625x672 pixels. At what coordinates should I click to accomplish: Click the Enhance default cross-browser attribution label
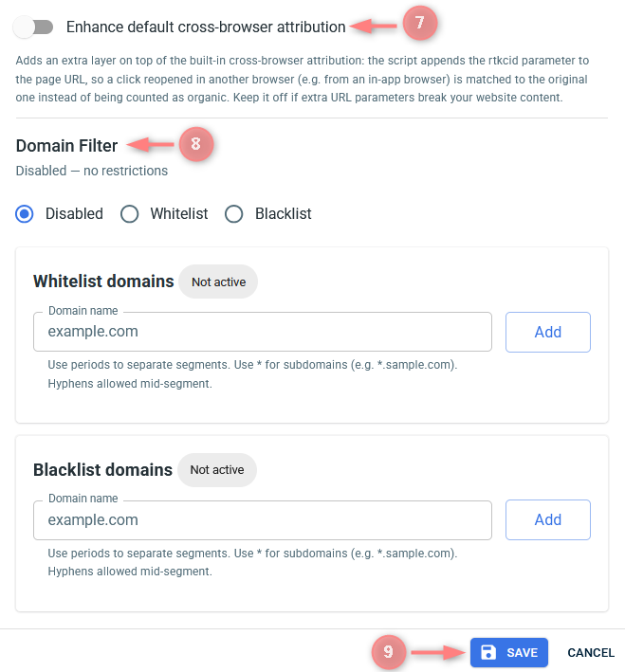(x=206, y=27)
